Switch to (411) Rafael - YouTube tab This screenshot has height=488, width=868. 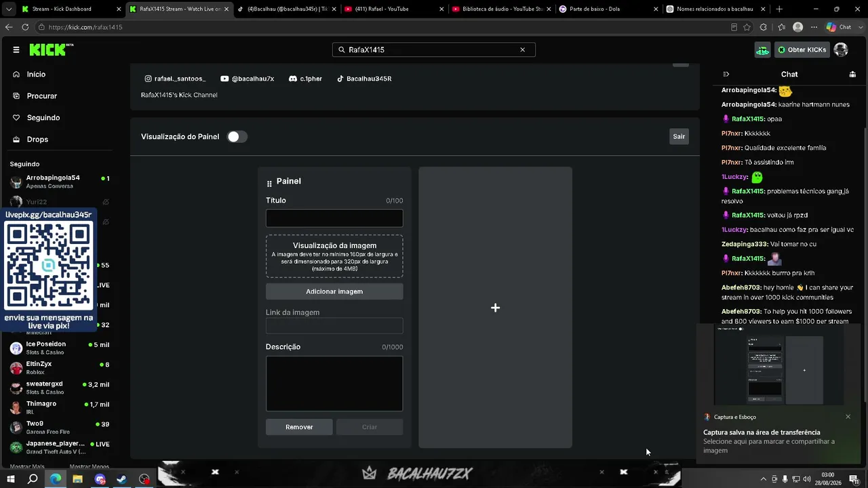click(x=393, y=9)
